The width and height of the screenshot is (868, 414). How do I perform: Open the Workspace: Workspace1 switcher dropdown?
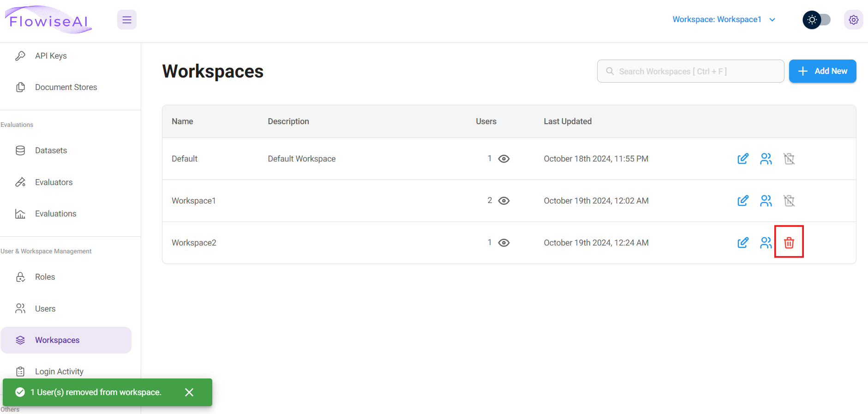(x=724, y=19)
